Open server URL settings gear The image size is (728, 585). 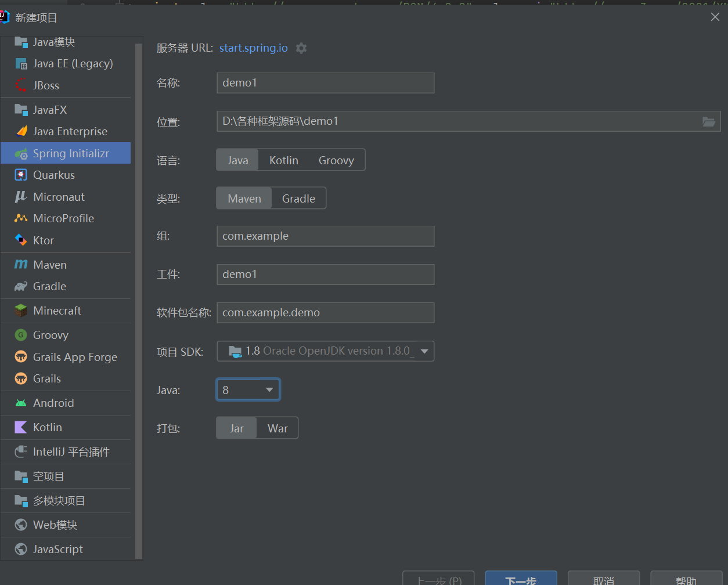[x=301, y=48]
